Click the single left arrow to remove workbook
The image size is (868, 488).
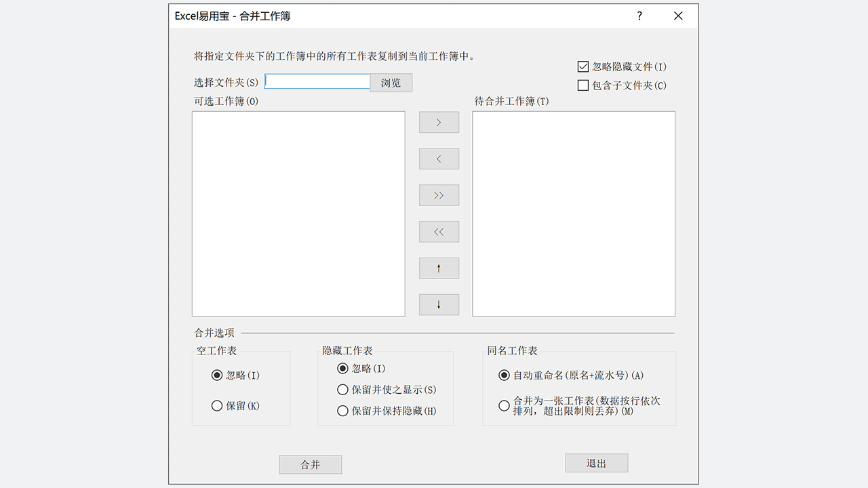439,159
